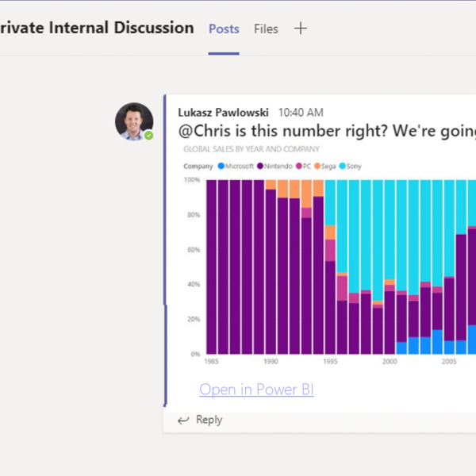Click the Global Sales by Year and Company title
The width and height of the screenshot is (476, 476).
pos(251,149)
